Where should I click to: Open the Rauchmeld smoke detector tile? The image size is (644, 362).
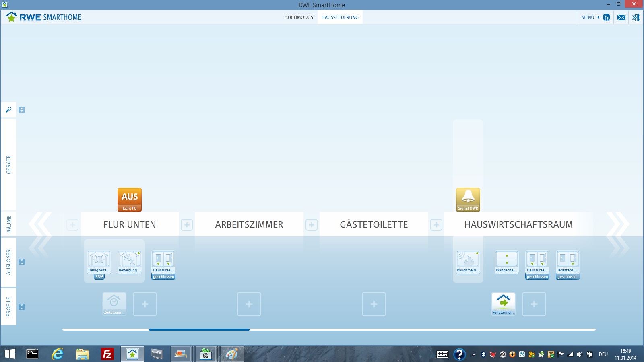[x=468, y=262]
